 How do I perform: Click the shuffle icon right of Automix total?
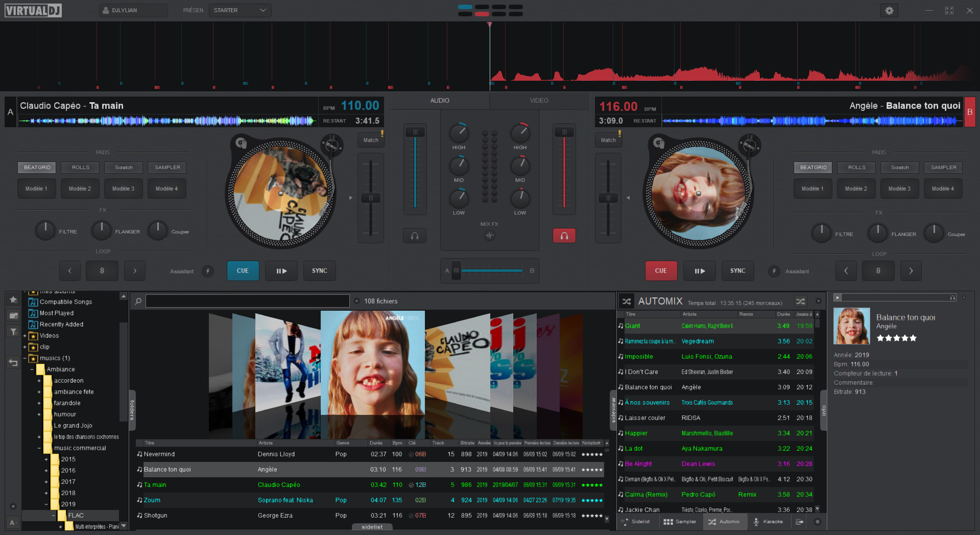800,301
